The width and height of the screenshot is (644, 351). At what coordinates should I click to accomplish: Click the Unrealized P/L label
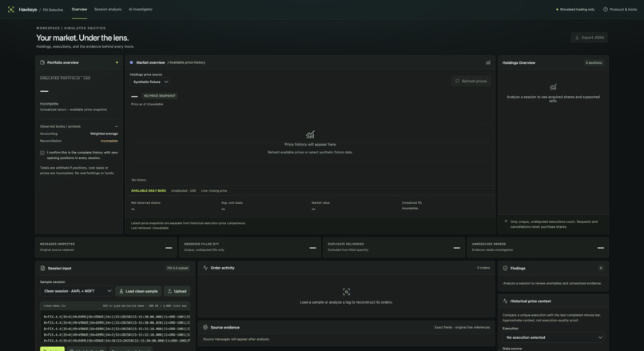pos(412,202)
